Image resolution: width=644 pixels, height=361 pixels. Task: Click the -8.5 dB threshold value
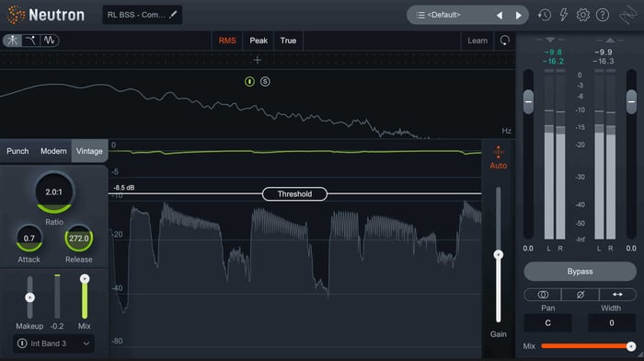coord(123,188)
